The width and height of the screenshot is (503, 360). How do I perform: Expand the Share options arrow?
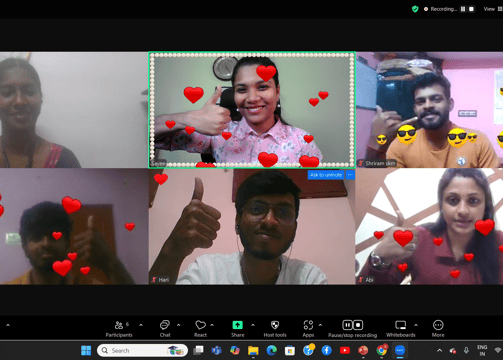click(x=253, y=325)
